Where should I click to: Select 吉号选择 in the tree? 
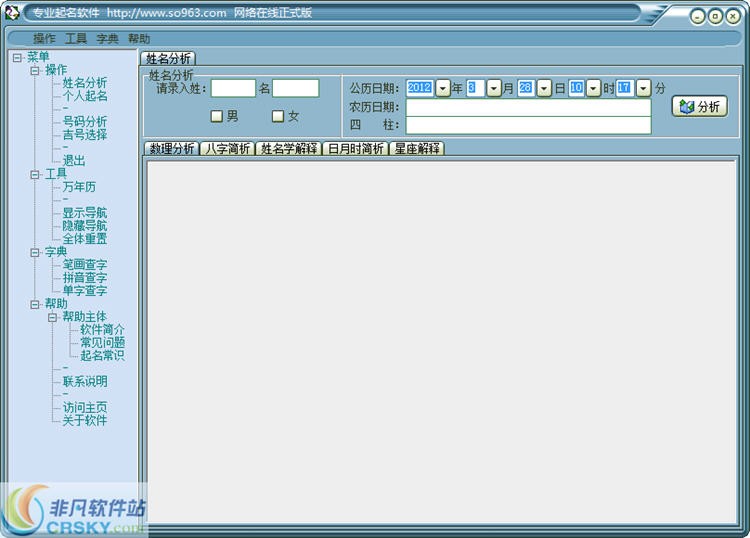pyautogui.click(x=85, y=135)
